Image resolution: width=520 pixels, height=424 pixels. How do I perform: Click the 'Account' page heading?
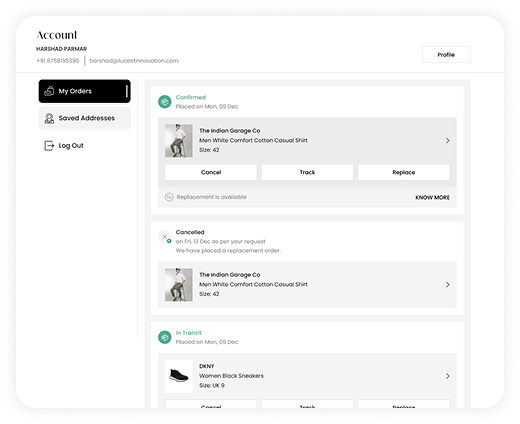[x=57, y=35]
